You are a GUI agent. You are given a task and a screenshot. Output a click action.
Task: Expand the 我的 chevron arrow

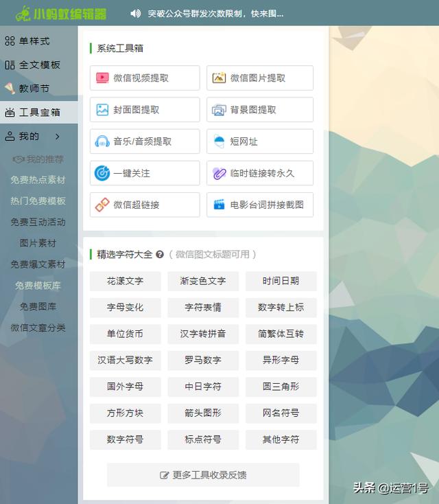58,136
